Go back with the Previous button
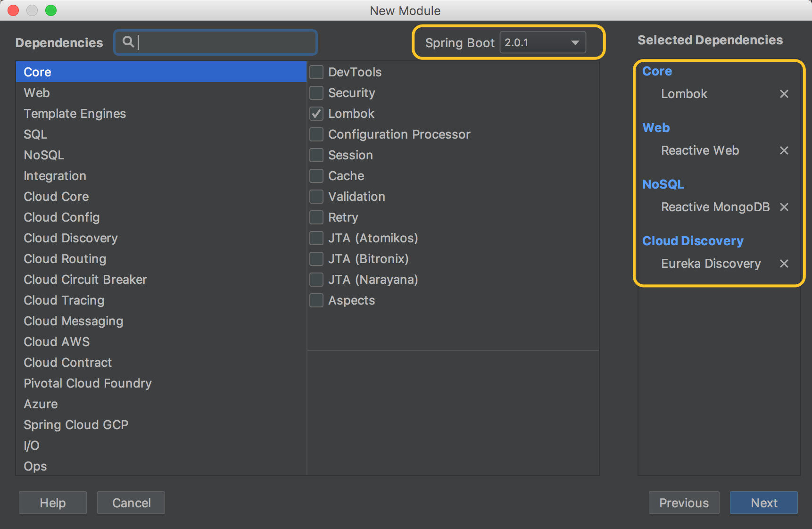812x529 pixels. 684,503
